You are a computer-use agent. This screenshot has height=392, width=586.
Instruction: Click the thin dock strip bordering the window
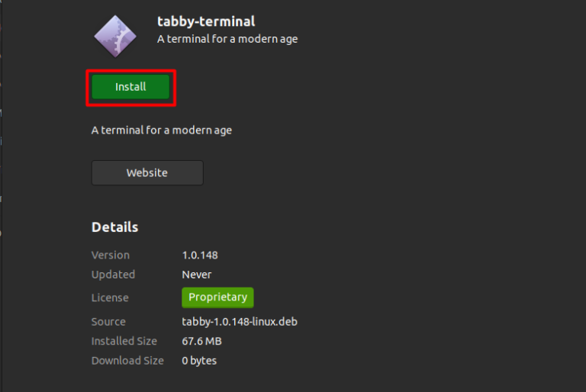[1, 196]
